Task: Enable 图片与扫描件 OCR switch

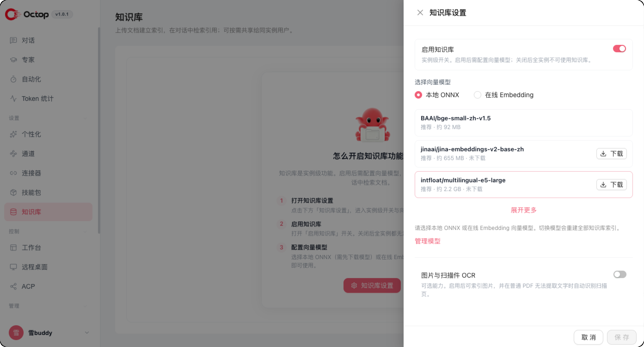Action: click(x=620, y=274)
